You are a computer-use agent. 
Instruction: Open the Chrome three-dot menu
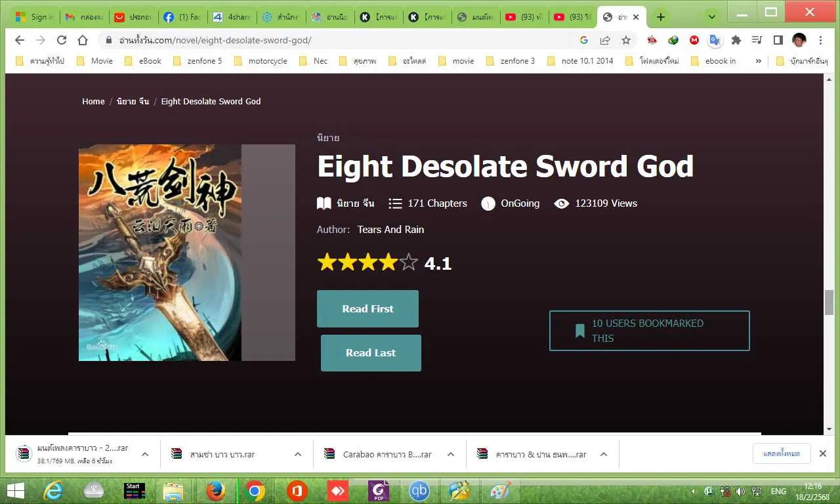coord(820,40)
